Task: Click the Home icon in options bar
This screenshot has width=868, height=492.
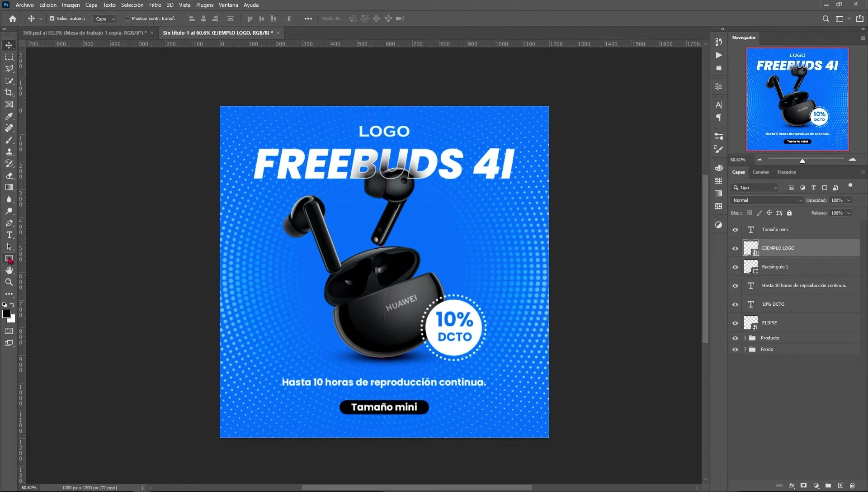Action: pos(13,19)
